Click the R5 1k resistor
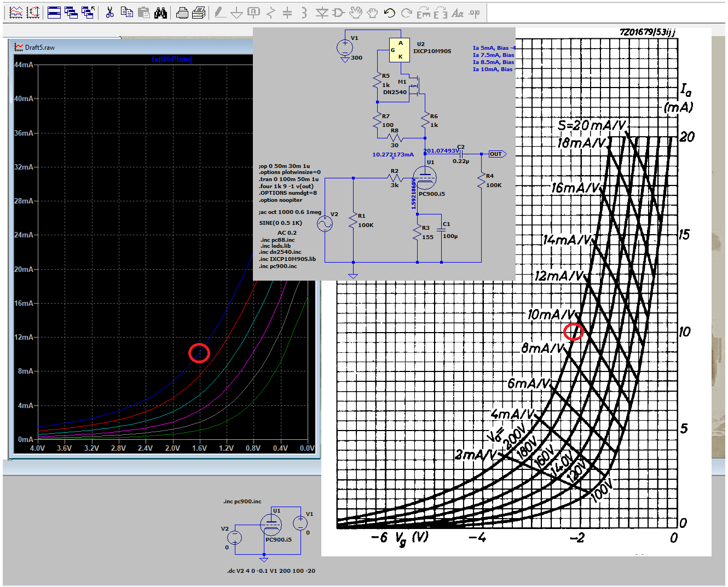 coord(377,81)
